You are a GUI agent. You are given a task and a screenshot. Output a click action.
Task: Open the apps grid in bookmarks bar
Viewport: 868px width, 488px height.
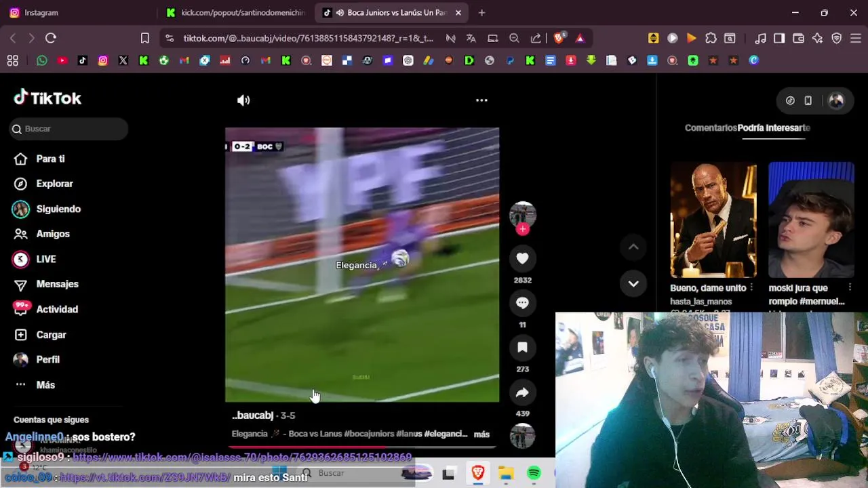[12, 60]
